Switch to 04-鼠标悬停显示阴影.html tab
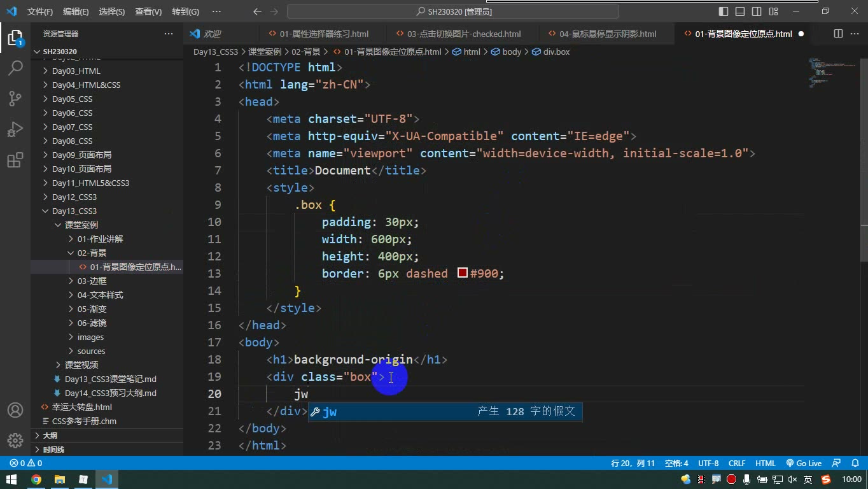 point(608,34)
